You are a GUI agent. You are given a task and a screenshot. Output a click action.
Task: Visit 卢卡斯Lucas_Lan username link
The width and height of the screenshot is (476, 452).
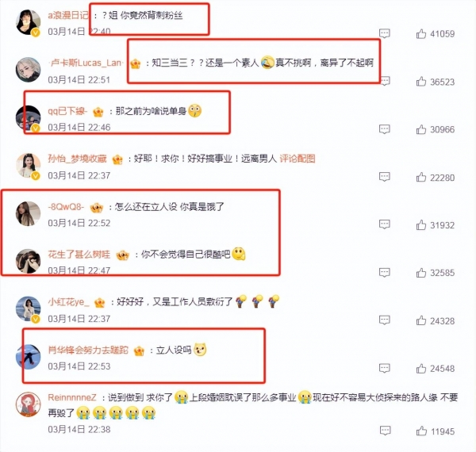(86, 63)
